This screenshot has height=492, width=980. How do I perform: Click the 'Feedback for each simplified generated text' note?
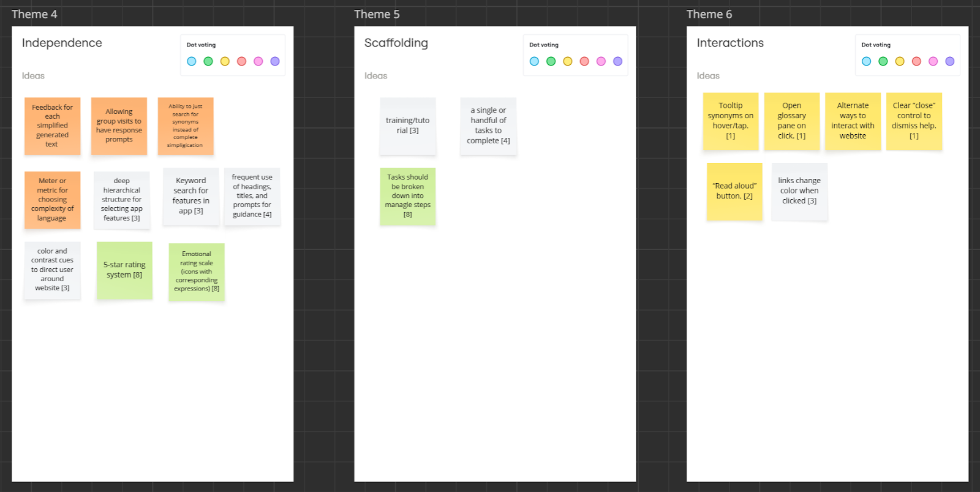(x=52, y=126)
